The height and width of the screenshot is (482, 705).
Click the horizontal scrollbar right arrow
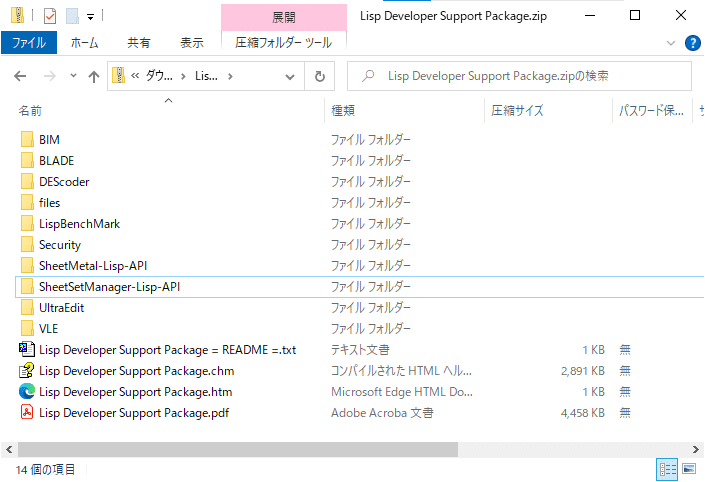click(x=695, y=449)
